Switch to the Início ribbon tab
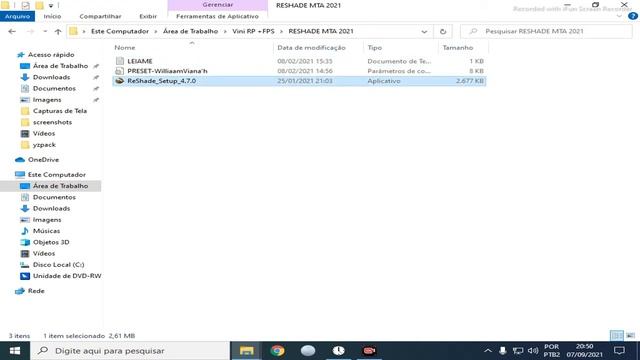 pos(52,16)
